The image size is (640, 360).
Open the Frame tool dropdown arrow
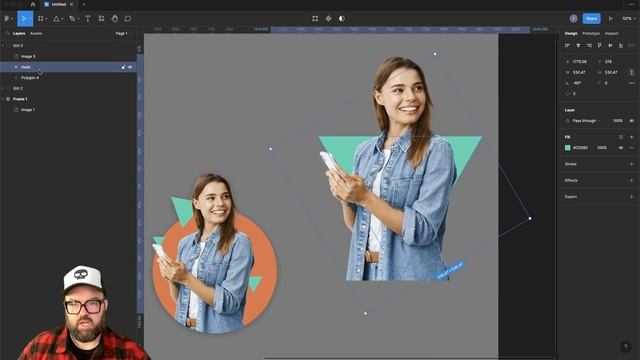(46, 19)
